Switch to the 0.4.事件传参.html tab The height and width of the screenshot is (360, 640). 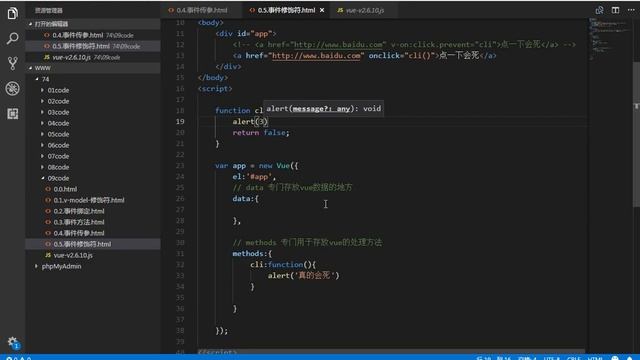coord(202,10)
